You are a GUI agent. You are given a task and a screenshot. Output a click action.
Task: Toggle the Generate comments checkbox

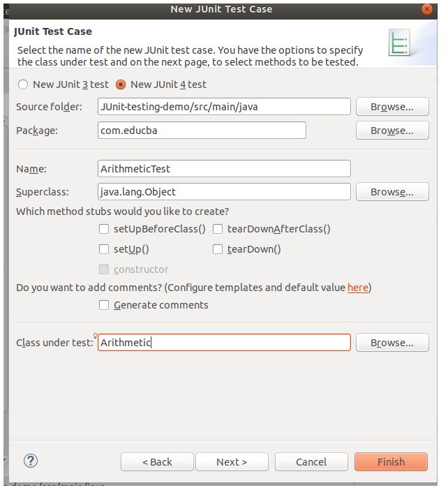click(x=104, y=305)
